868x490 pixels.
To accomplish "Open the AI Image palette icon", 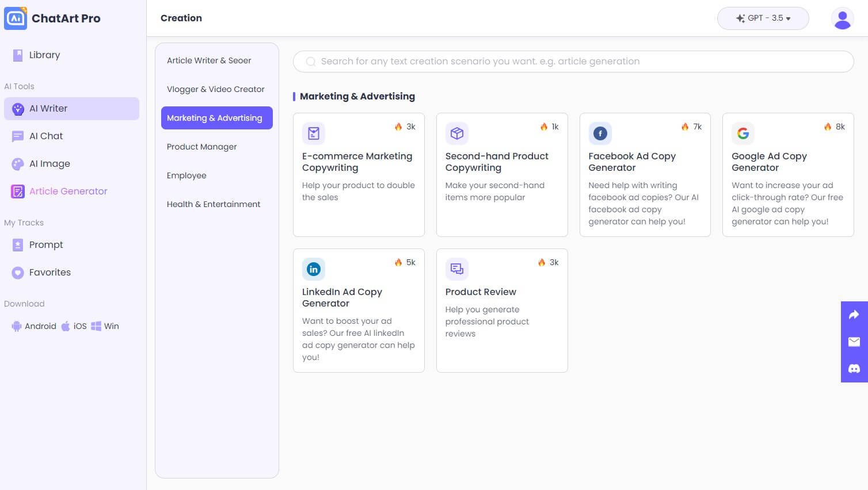I will 18,164.
